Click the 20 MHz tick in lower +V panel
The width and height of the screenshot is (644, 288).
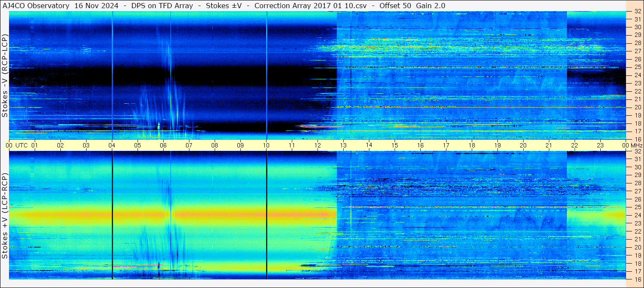pos(638,247)
